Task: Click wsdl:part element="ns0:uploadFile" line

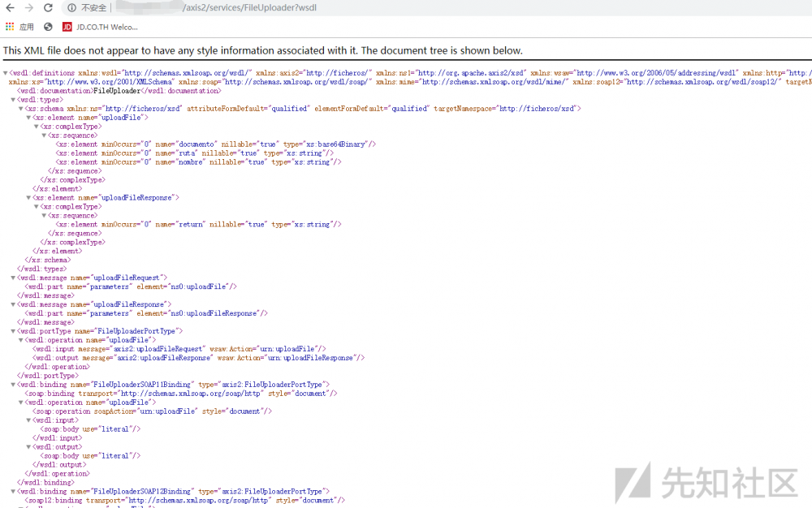Action: point(131,286)
